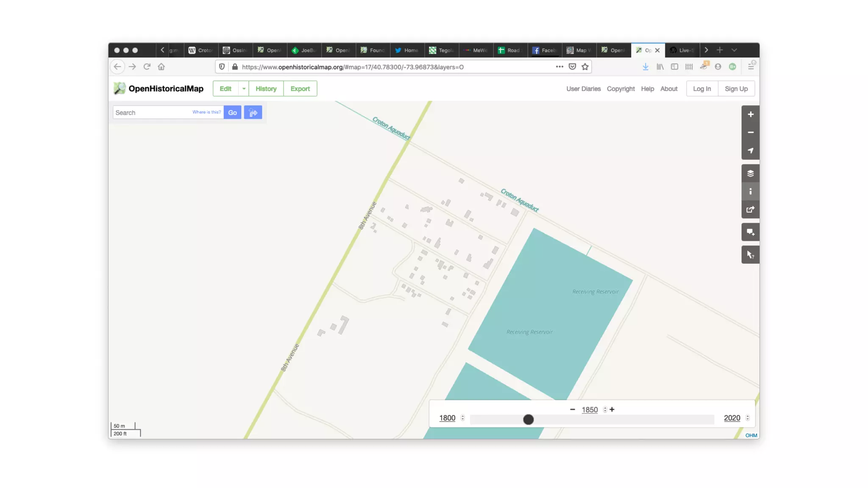
Task: Click the directions arrow button beside Go
Action: pyautogui.click(x=253, y=113)
